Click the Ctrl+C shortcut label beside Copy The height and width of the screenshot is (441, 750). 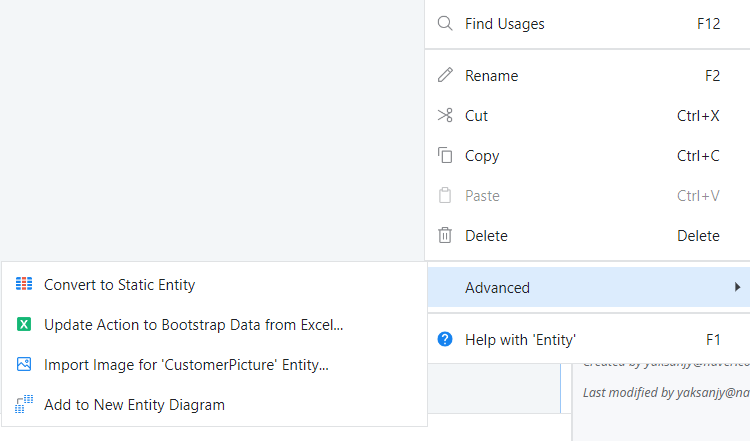click(x=698, y=156)
